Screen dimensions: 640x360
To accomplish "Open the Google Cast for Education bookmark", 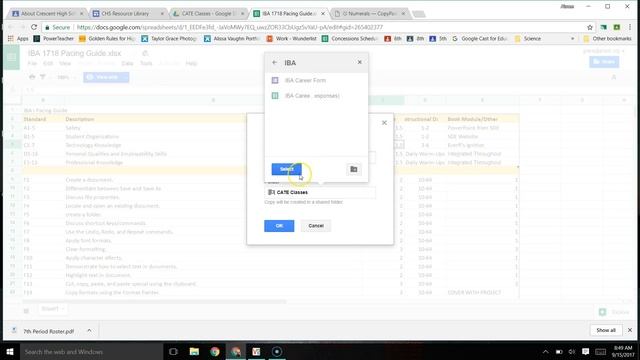I will tap(480, 38).
